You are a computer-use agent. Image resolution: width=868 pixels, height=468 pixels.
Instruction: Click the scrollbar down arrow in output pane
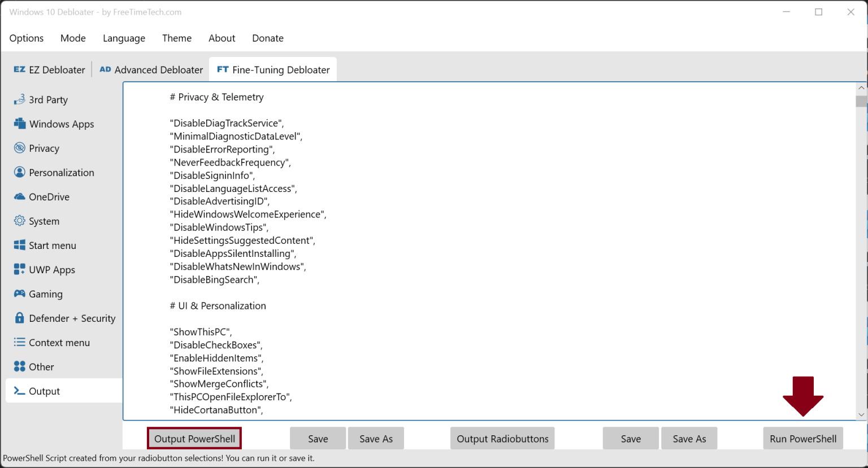(861, 414)
